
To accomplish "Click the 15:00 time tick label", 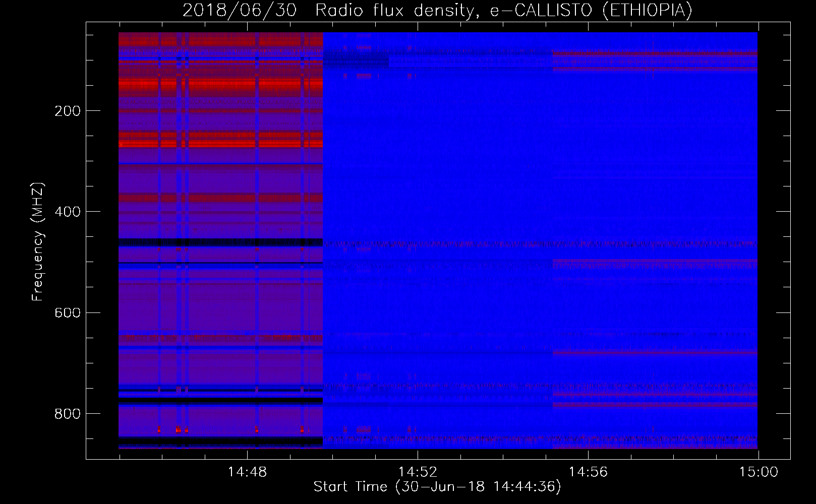I will click(759, 472).
